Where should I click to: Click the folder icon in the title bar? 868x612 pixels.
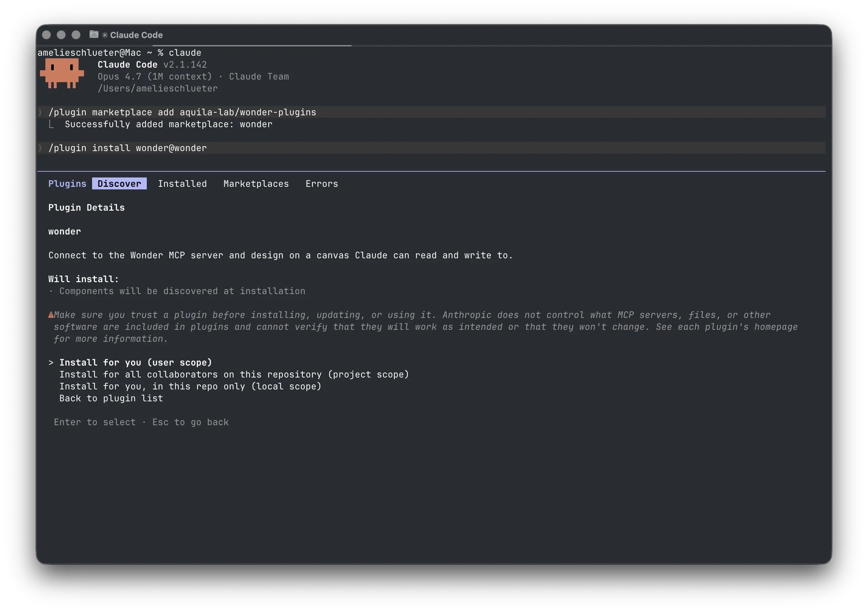[x=94, y=35]
